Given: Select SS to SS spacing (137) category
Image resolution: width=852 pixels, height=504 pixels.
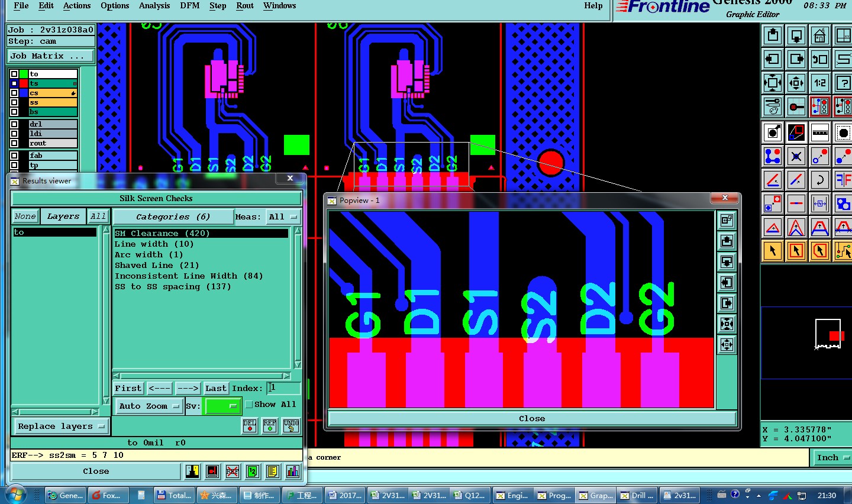Looking at the screenshot, I should 173,287.
